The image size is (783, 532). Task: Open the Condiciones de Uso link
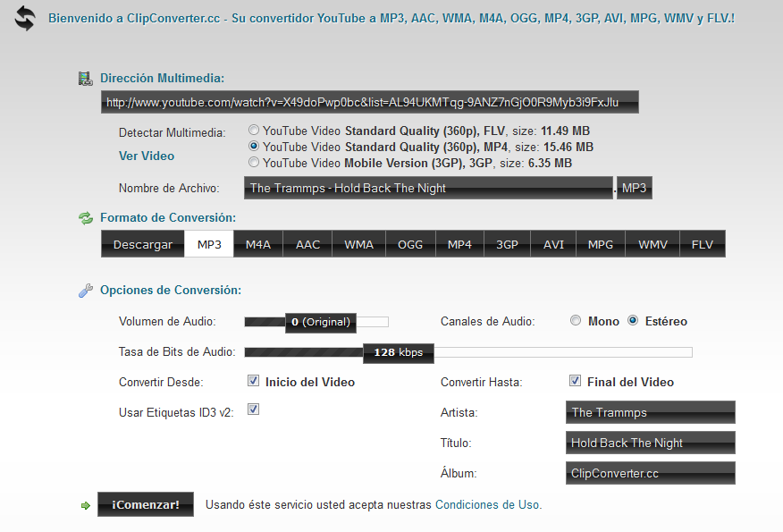(x=487, y=504)
